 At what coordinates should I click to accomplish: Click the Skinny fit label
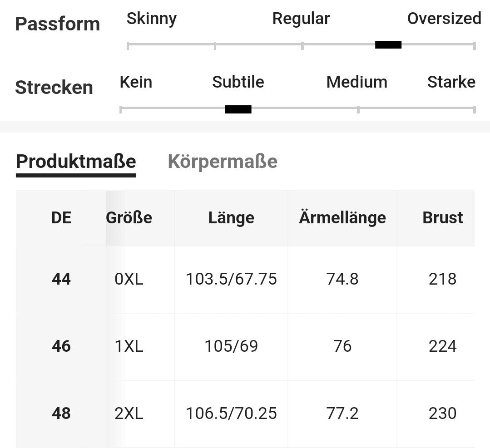pos(152,19)
